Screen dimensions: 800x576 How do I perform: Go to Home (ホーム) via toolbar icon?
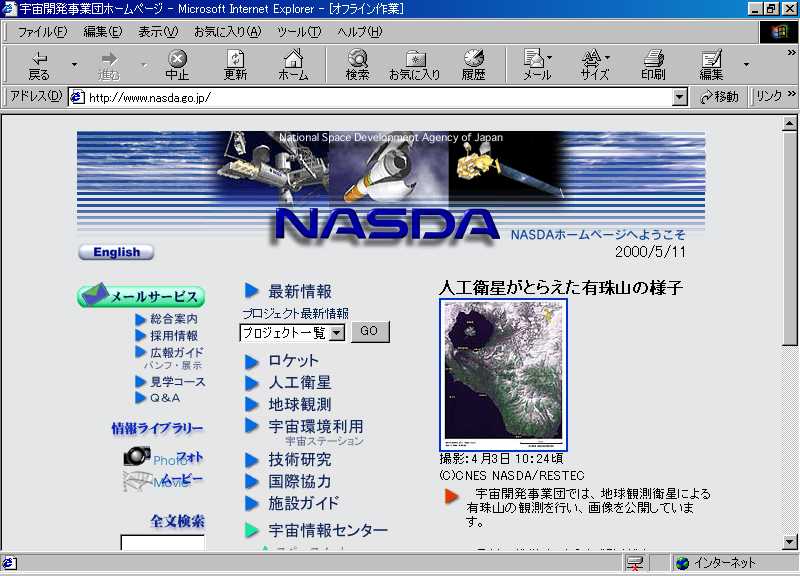[x=293, y=65]
